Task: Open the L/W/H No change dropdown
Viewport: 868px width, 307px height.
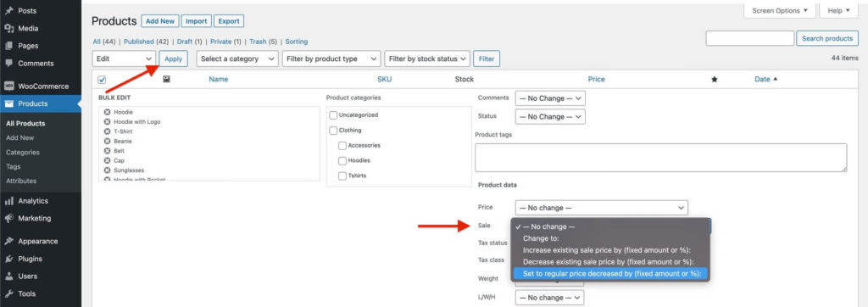Action: (549, 298)
